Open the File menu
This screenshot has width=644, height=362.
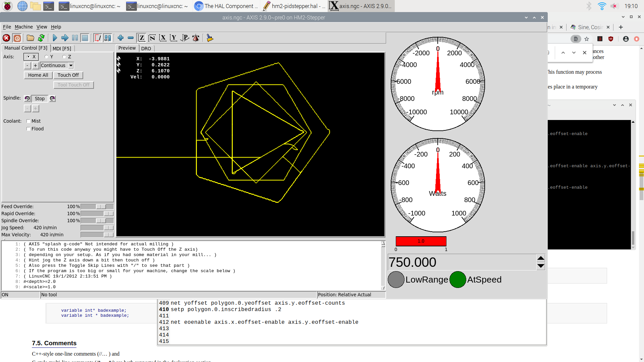pyautogui.click(x=7, y=27)
